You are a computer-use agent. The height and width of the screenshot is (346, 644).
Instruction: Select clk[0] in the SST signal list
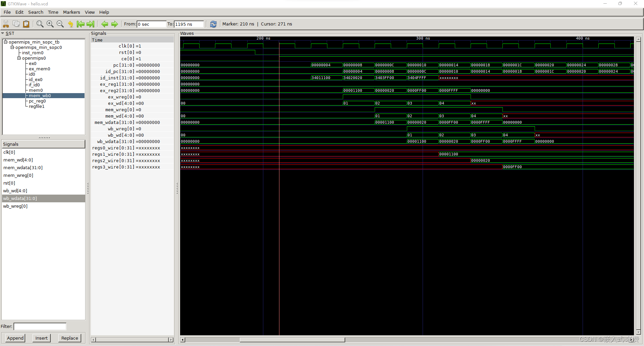(x=43, y=152)
